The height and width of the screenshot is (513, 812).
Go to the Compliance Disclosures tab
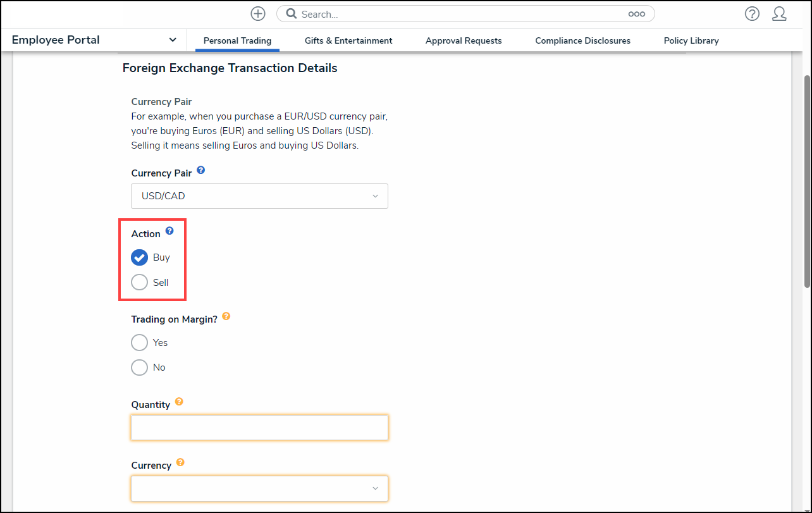tap(582, 40)
